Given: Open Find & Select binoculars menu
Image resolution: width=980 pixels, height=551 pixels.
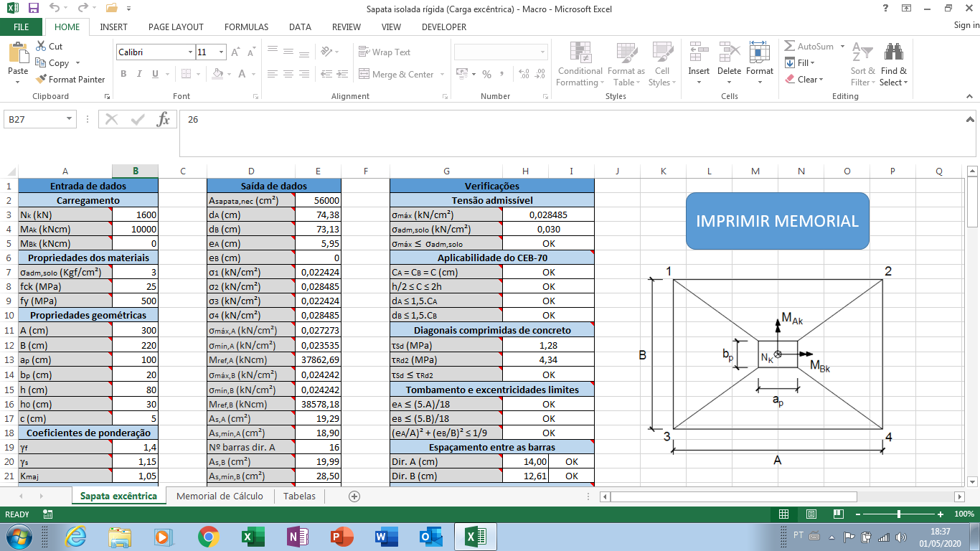Looking at the screenshot, I should point(894,64).
